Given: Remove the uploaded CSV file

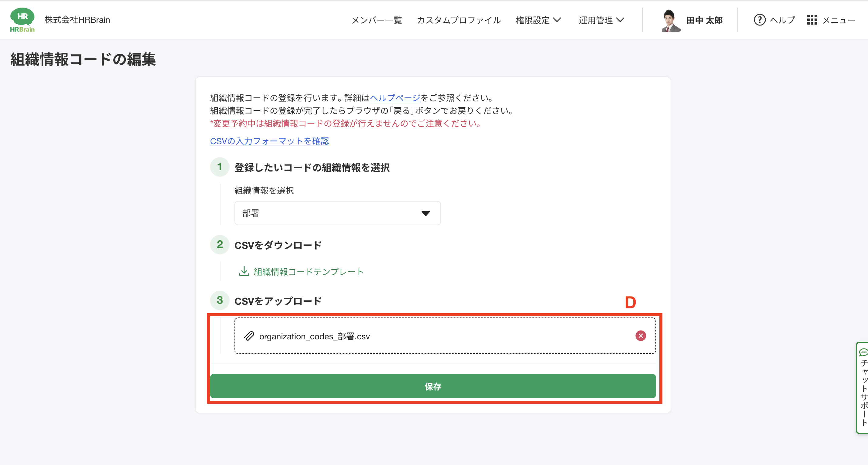Looking at the screenshot, I should click(640, 336).
